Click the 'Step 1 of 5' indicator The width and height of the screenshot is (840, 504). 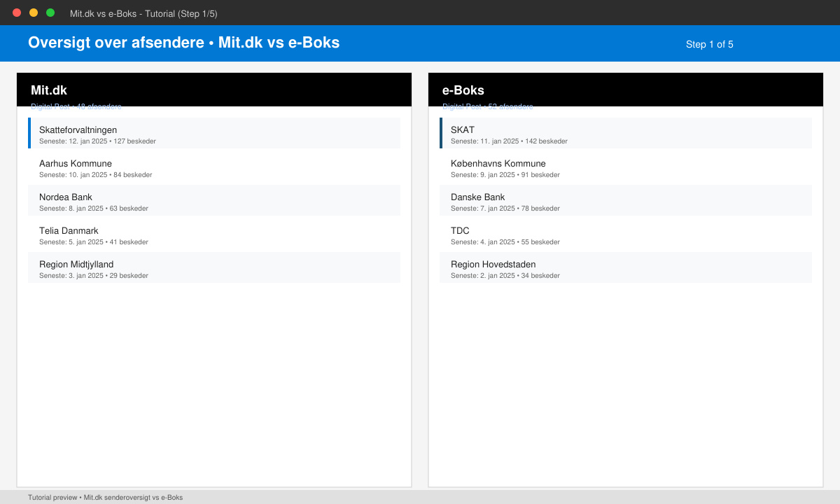[x=710, y=44]
